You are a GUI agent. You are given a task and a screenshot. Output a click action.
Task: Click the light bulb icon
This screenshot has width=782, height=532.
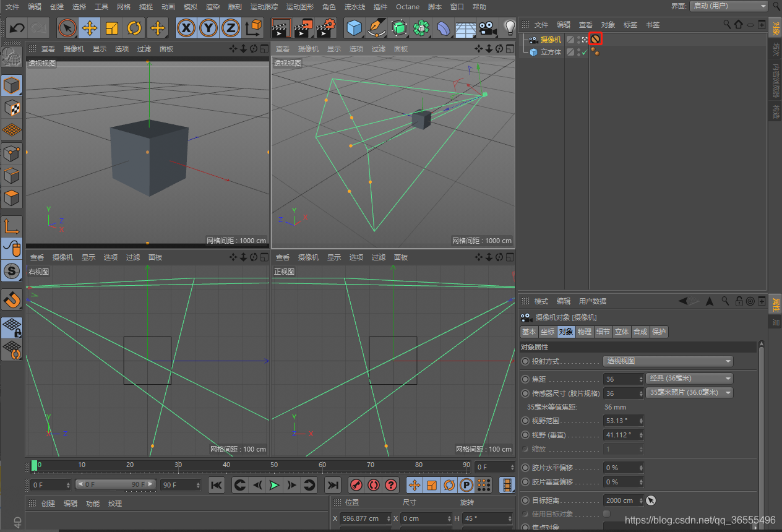[x=509, y=28]
